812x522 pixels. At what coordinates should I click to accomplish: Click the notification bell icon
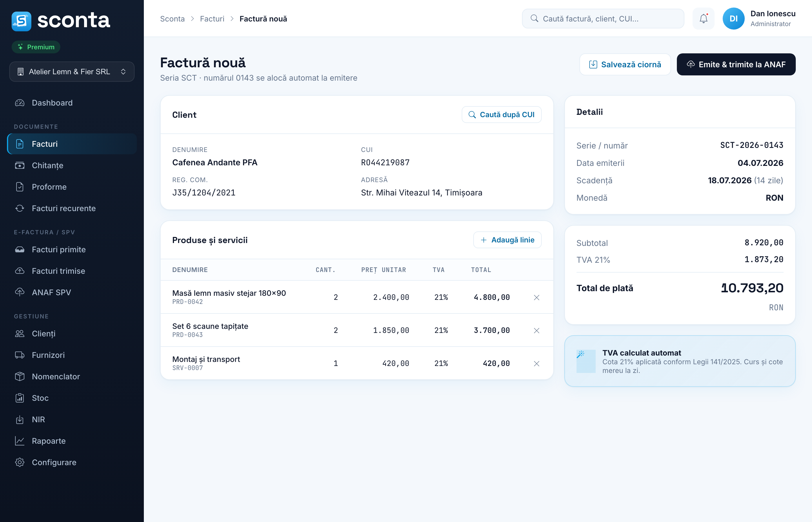(x=703, y=19)
